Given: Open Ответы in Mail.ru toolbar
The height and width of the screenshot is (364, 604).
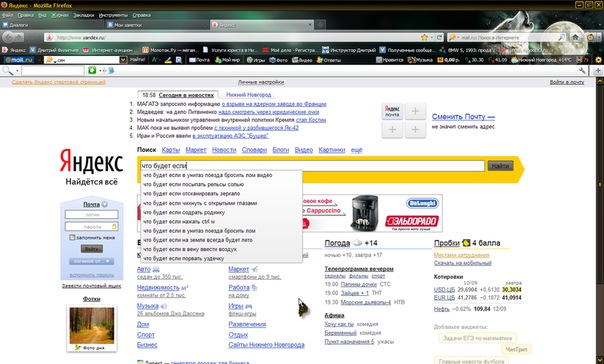Looking at the screenshot, I should (329, 60).
